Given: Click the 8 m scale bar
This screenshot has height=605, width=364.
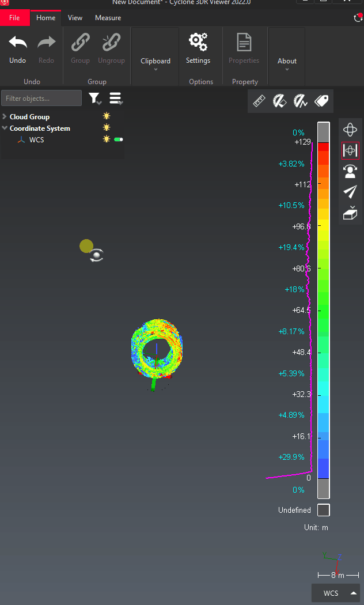Looking at the screenshot, I should [338, 575].
